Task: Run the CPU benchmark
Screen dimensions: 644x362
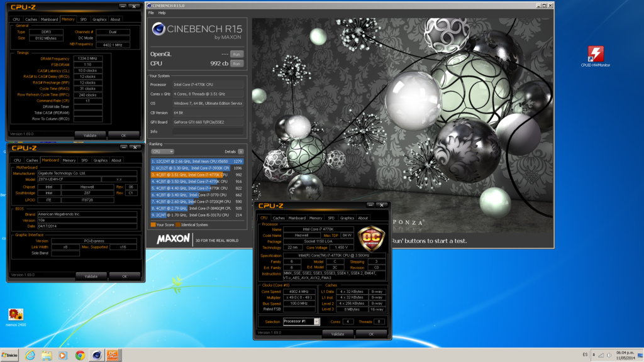Action: tap(236, 63)
